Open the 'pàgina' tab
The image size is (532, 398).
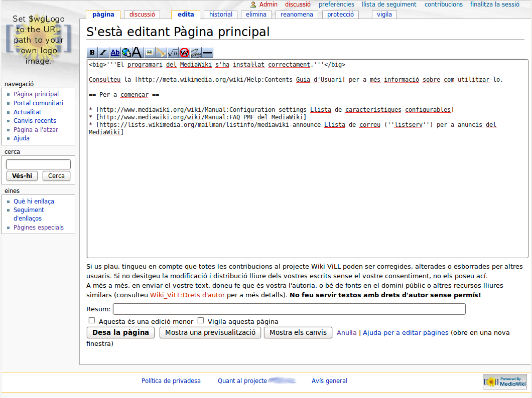coord(103,15)
